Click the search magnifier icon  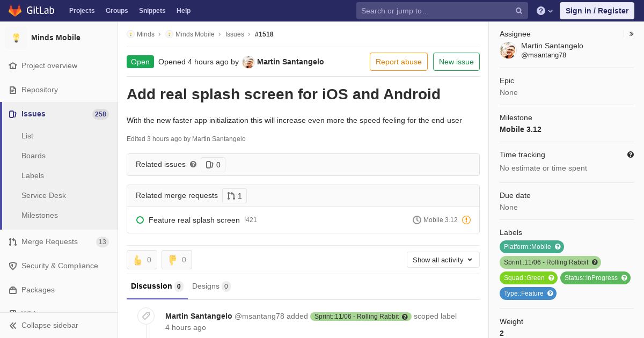(x=519, y=11)
